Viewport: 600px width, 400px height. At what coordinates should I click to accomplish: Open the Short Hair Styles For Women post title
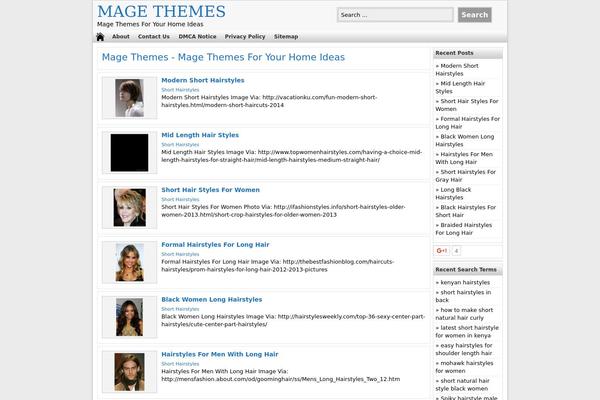pyautogui.click(x=210, y=190)
